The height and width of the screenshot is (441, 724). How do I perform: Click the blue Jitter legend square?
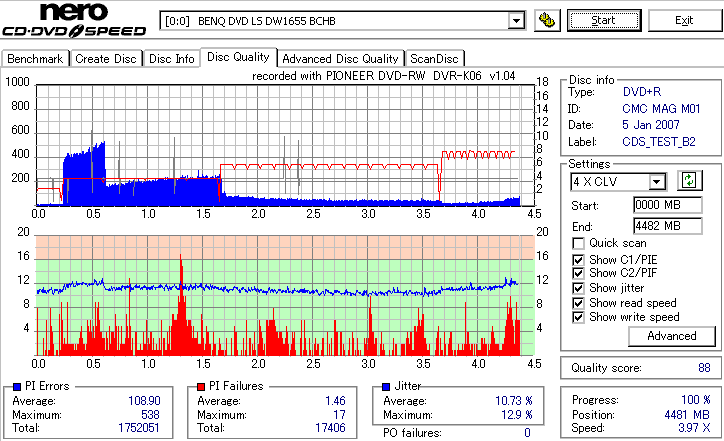(386, 387)
